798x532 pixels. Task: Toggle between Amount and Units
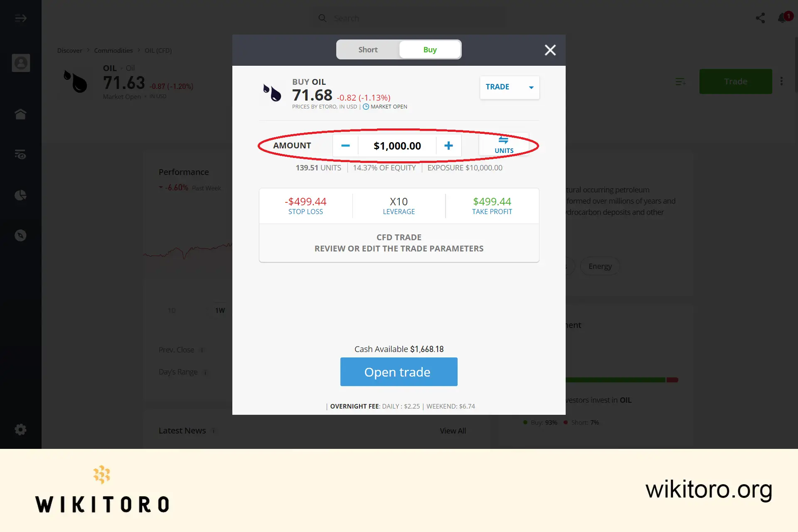click(x=503, y=145)
